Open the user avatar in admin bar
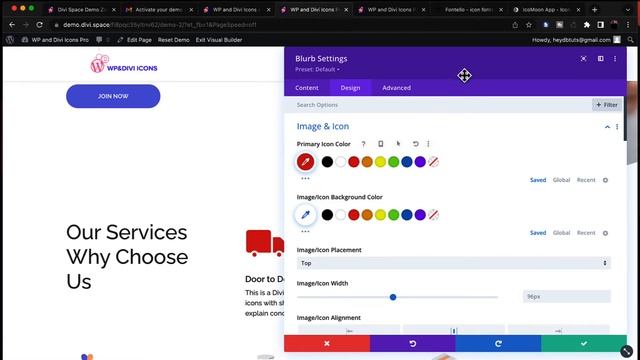Image resolution: width=640 pixels, height=360 pixels. [x=617, y=40]
